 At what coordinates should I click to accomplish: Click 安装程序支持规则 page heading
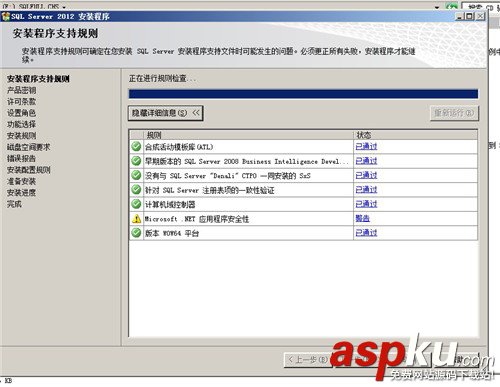click(55, 33)
